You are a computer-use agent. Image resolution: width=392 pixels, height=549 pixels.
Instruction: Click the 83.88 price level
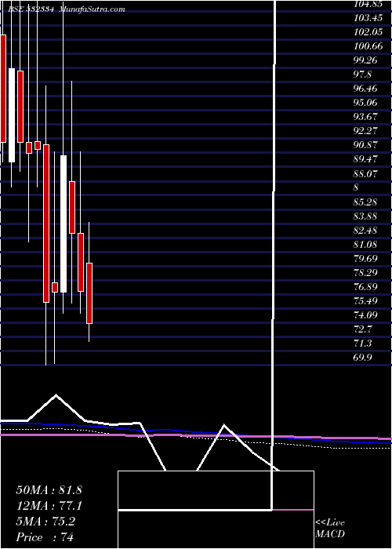(x=366, y=216)
